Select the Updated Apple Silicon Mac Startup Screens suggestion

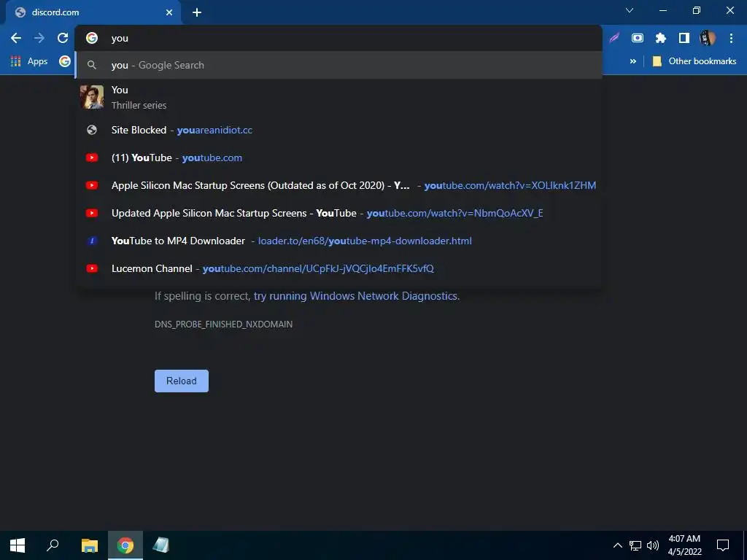pyautogui.click(x=338, y=213)
